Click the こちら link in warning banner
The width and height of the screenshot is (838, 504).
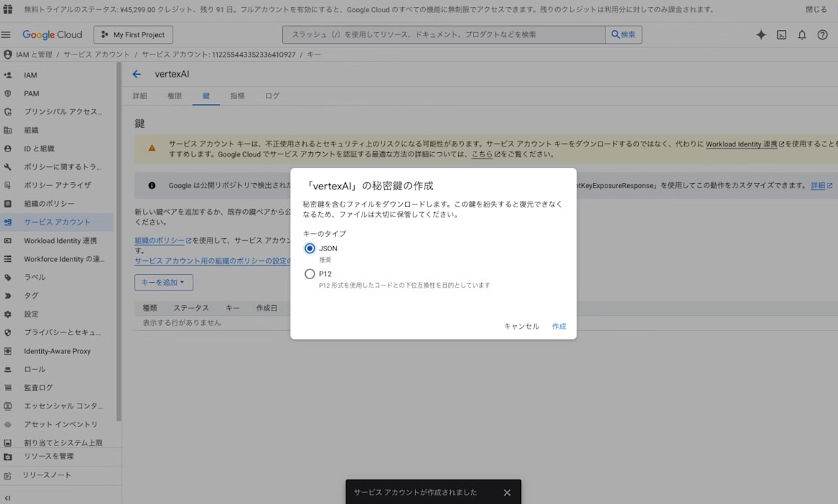click(486, 154)
